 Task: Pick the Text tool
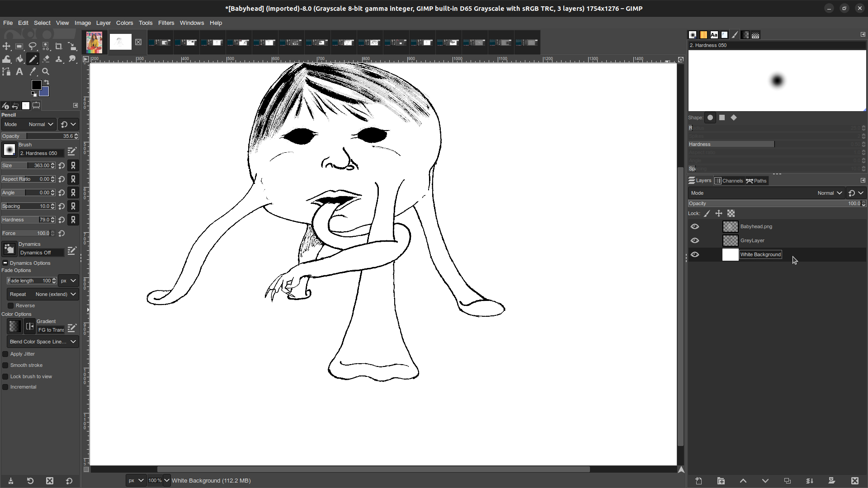tap(19, 72)
